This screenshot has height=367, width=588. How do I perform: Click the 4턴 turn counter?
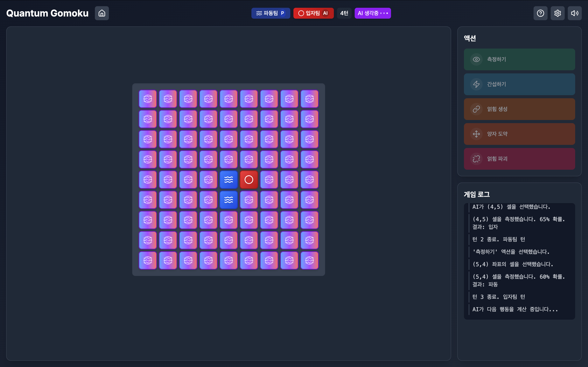coord(344,13)
